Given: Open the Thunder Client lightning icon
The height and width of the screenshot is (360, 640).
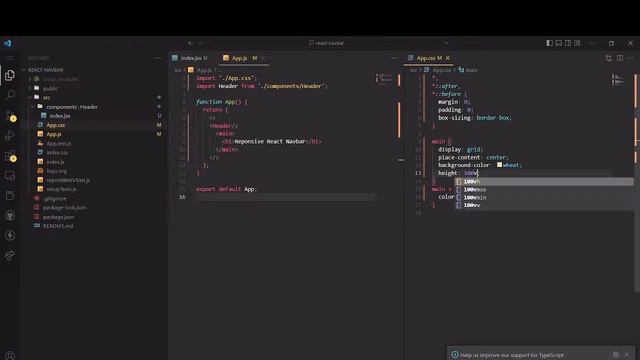Looking at the screenshot, I should tap(10, 236).
